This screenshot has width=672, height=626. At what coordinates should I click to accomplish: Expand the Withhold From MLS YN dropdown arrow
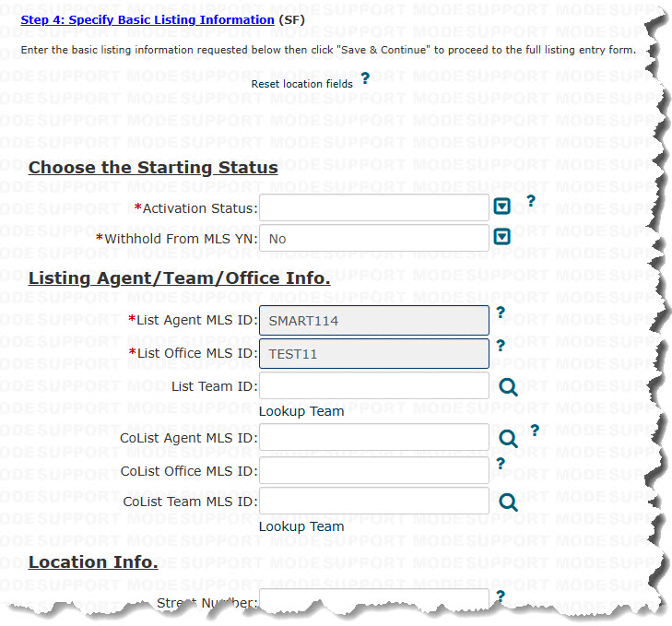click(501, 236)
